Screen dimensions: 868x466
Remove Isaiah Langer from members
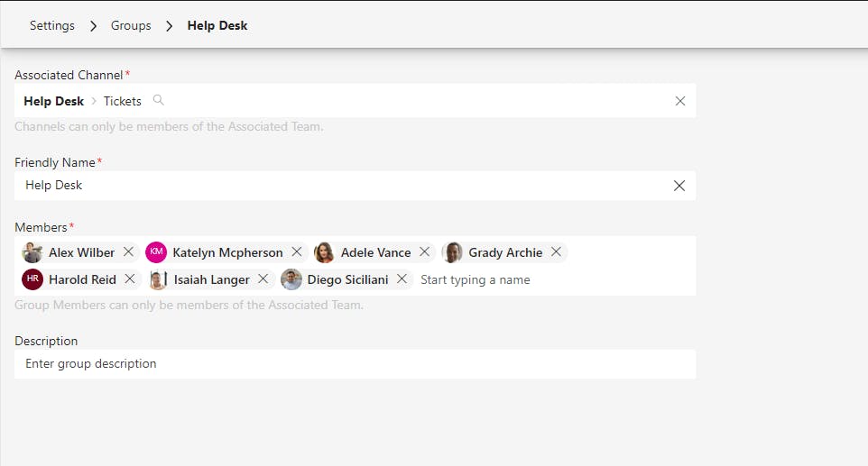[263, 279]
